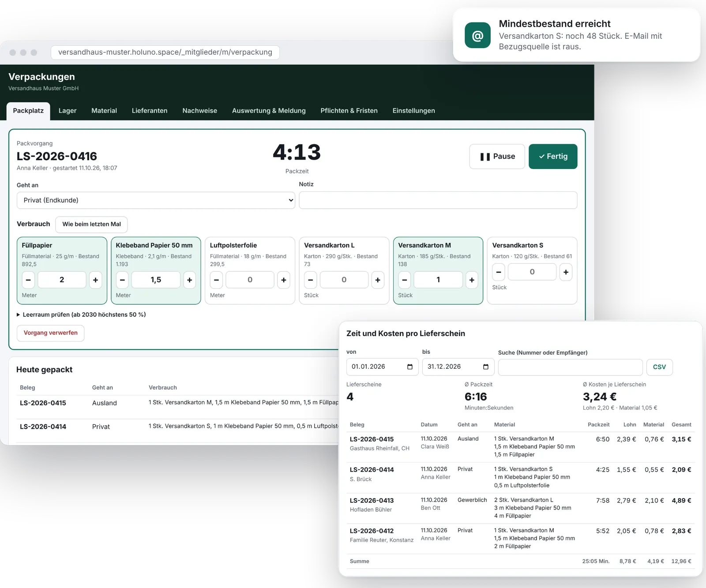Click the Packplatz tab
Viewport: 706px width, 588px height.
[x=28, y=111]
